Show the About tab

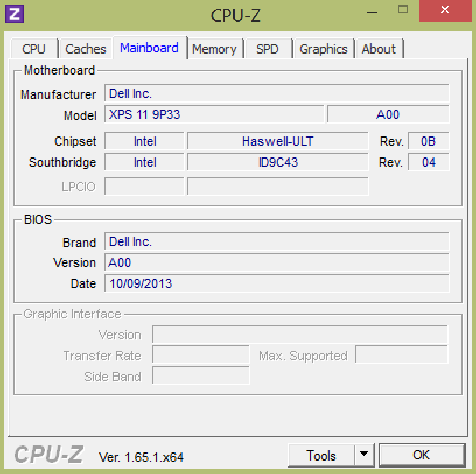click(x=379, y=48)
